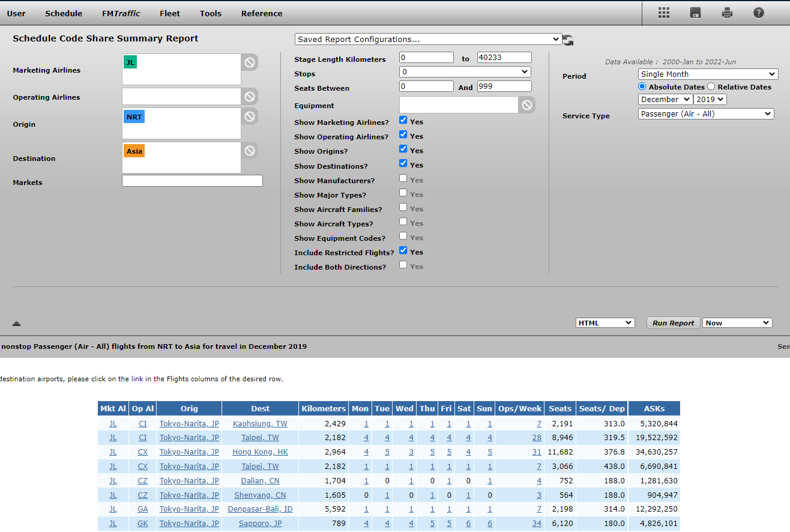This screenshot has height=532, width=790.
Task: Click Ops/Week 31 link for Hong Kong
Action: point(537,452)
